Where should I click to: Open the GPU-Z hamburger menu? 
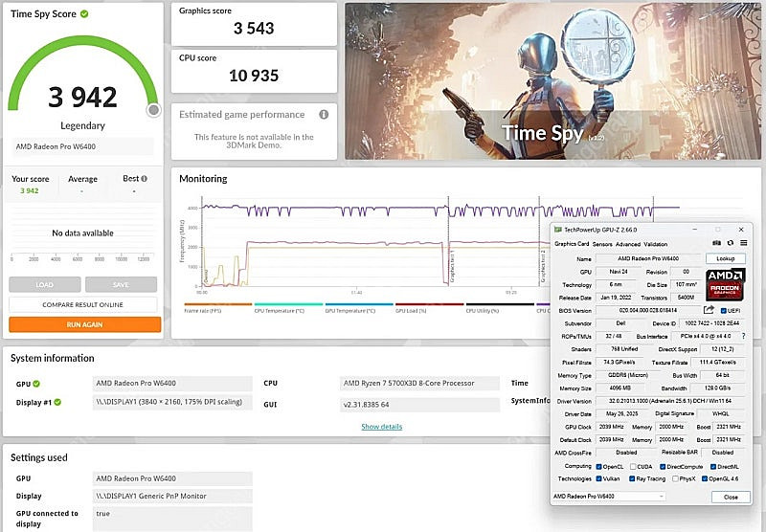743,243
